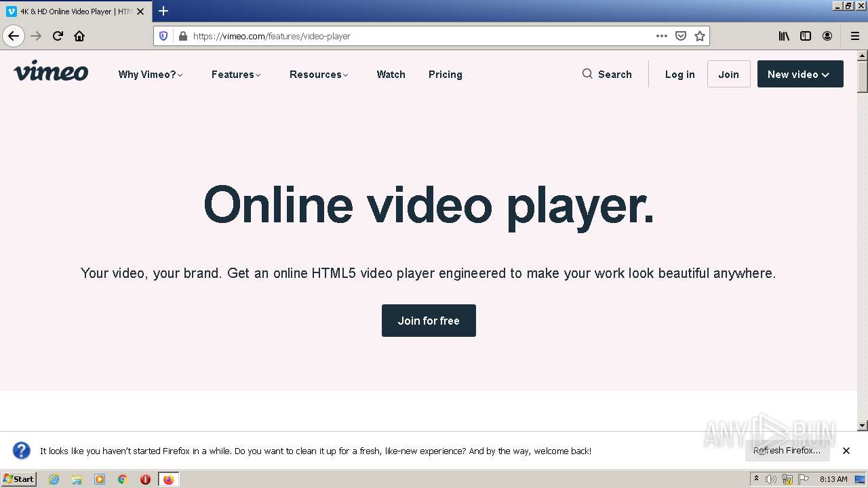Dismiss the Firefox refresh notification
The width and height of the screenshot is (868, 488).
pyautogui.click(x=846, y=451)
